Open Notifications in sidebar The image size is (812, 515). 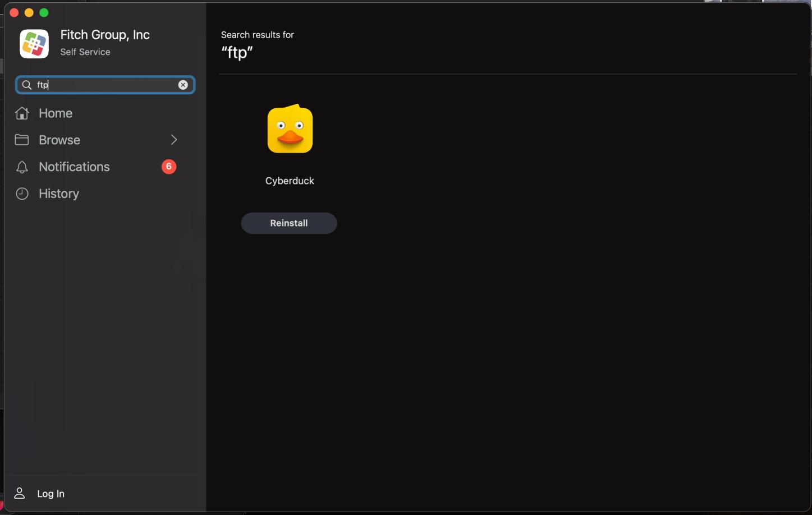point(74,167)
